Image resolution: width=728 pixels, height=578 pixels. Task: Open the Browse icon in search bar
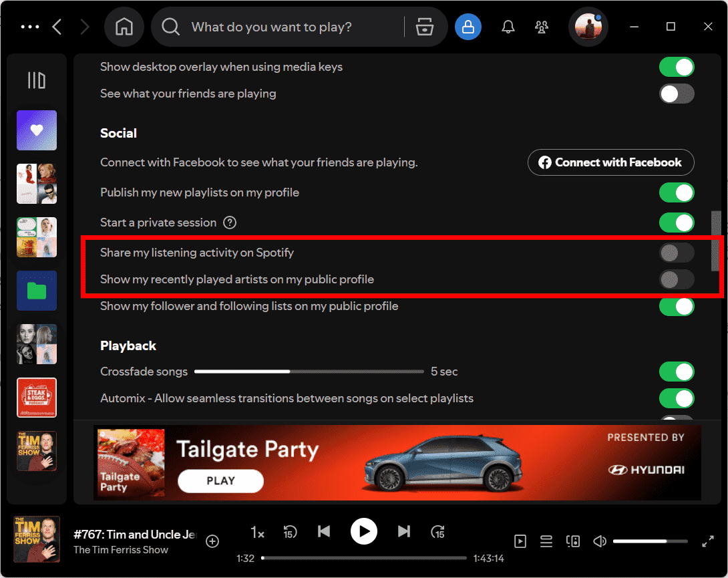pyautogui.click(x=424, y=27)
